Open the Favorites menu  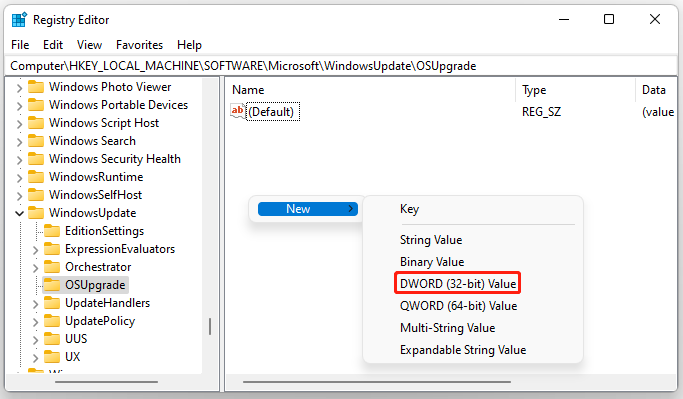coord(139,45)
